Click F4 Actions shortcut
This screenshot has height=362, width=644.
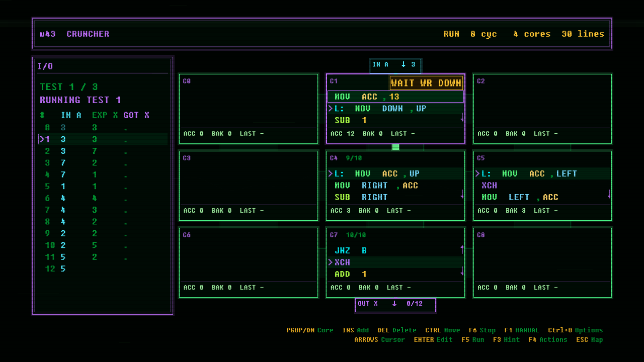point(548,340)
